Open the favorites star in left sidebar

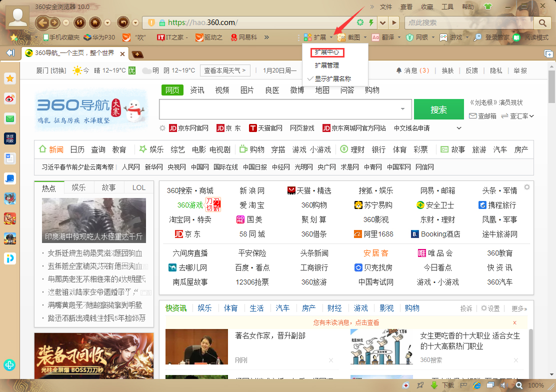coord(10,78)
